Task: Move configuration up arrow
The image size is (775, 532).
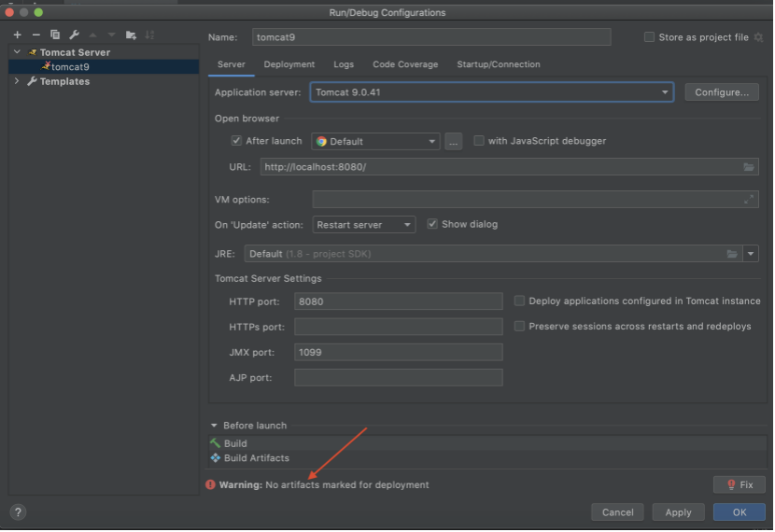Action: coord(93,35)
